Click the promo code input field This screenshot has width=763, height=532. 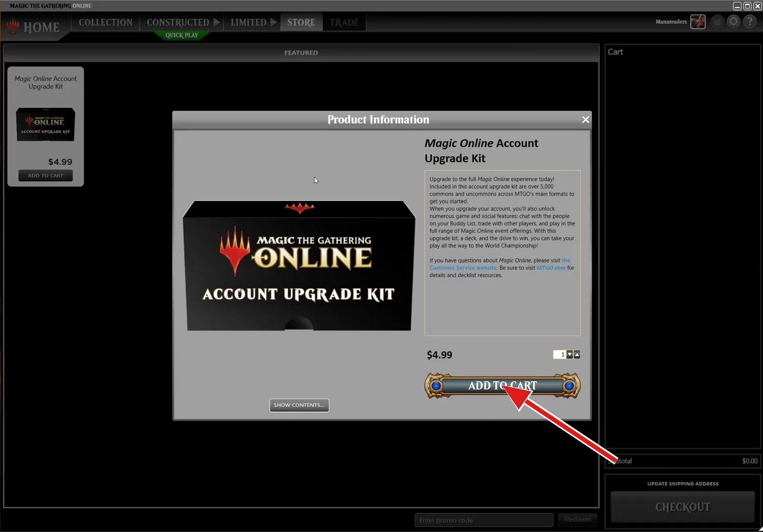484,520
